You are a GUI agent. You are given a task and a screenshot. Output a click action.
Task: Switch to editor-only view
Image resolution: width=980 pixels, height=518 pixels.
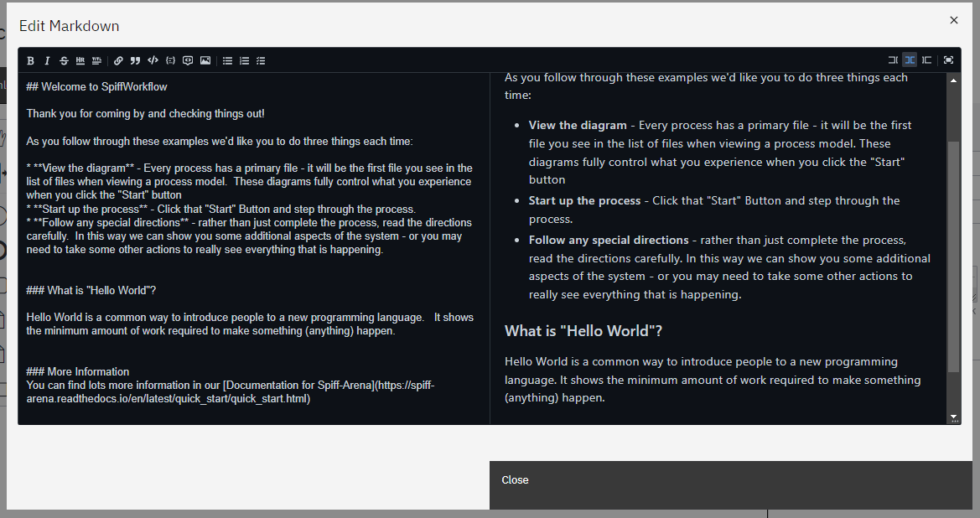point(892,60)
